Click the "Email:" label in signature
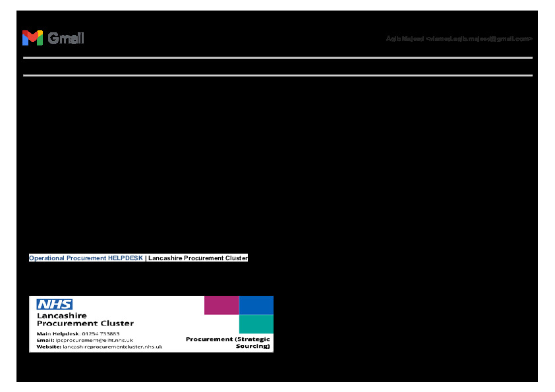This screenshot has width=555, height=392. click(x=45, y=340)
